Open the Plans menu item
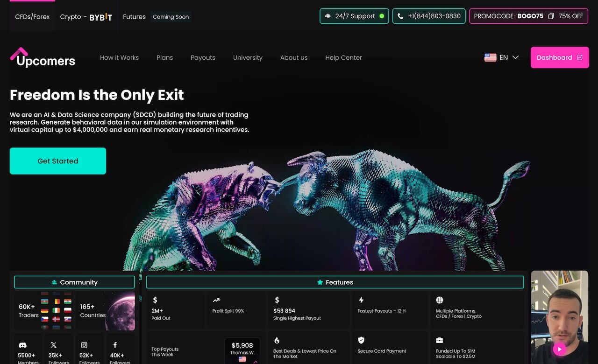The width and height of the screenshot is (598, 364). point(164,57)
